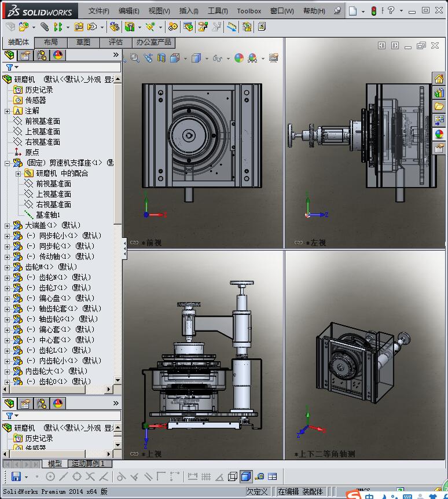Toggle link views icon in 上视 viewport
Image resolution: width=448 pixels, height=499 pixels.
tap(134, 453)
